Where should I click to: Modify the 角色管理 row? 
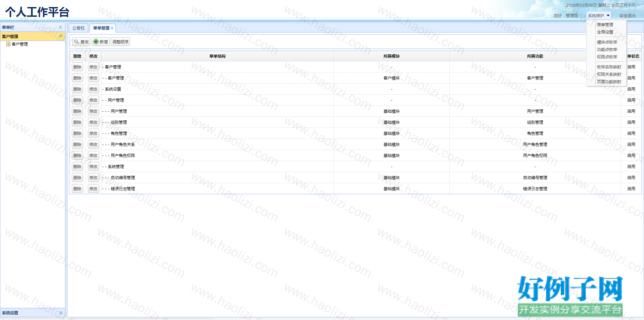pos(94,133)
